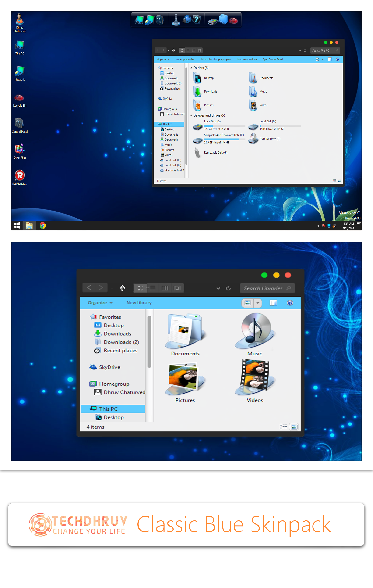Go back in the This PC window
This screenshot has width=373, height=588.
coord(158,50)
